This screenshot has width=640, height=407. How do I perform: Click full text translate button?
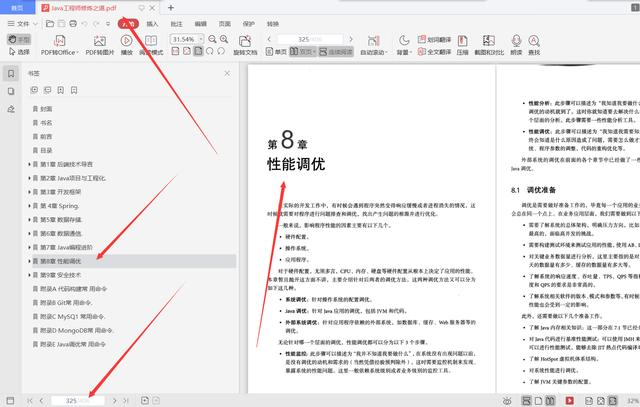(x=434, y=52)
